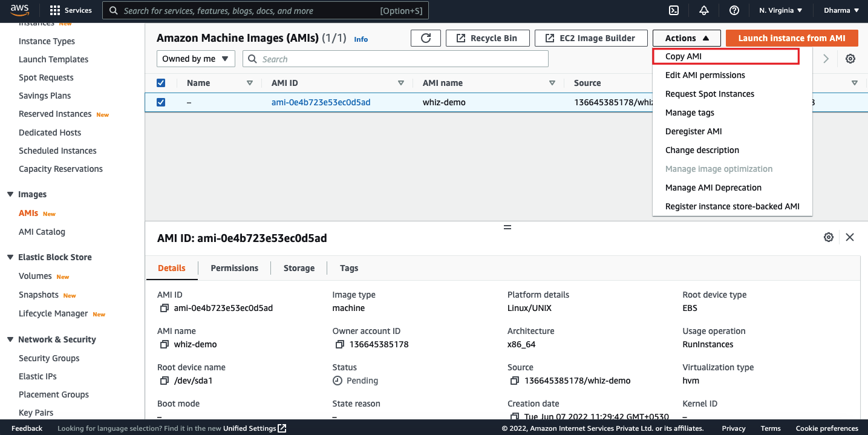868x435 pixels.
Task: Copy root device name /dev/sda1
Action: click(x=164, y=381)
